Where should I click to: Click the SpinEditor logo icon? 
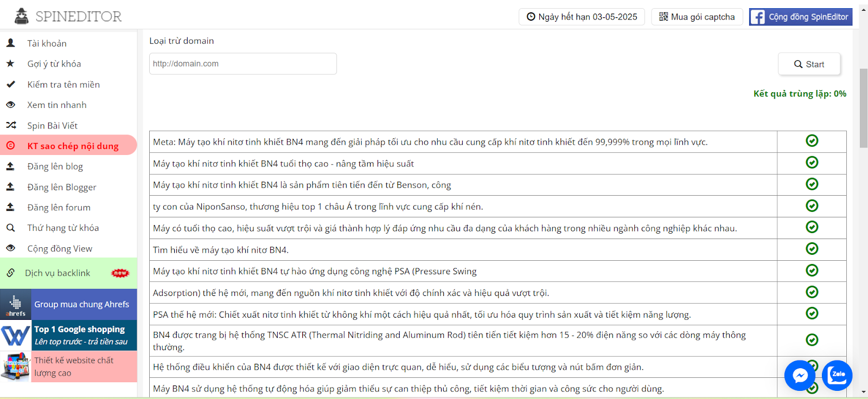(x=22, y=16)
